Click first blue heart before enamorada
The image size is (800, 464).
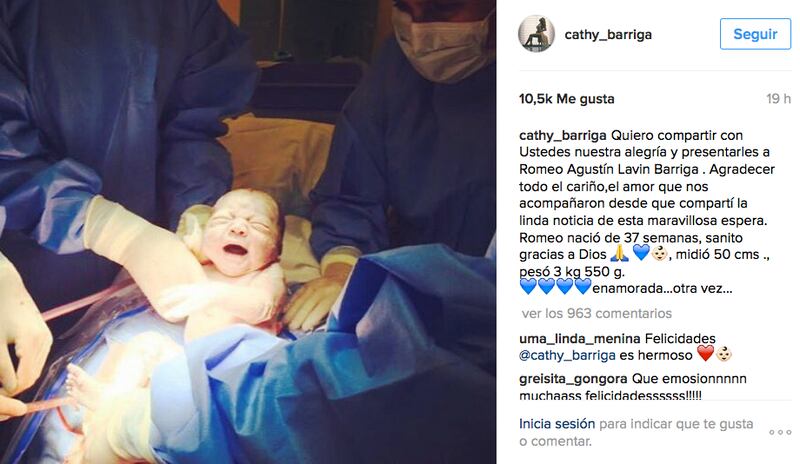[528, 287]
